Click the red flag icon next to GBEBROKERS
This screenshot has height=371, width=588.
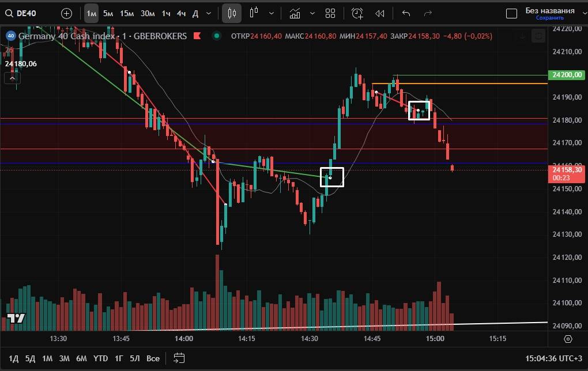tap(197, 36)
